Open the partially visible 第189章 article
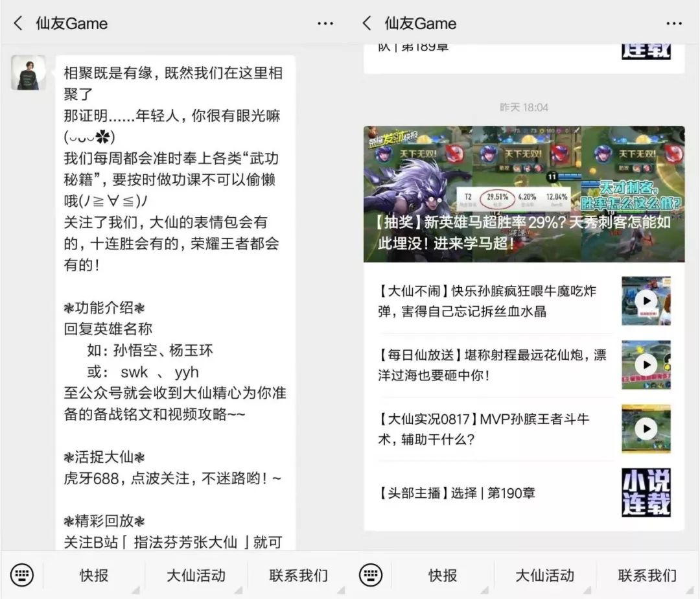Image resolution: width=700 pixels, height=599 pixels. point(524,58)
